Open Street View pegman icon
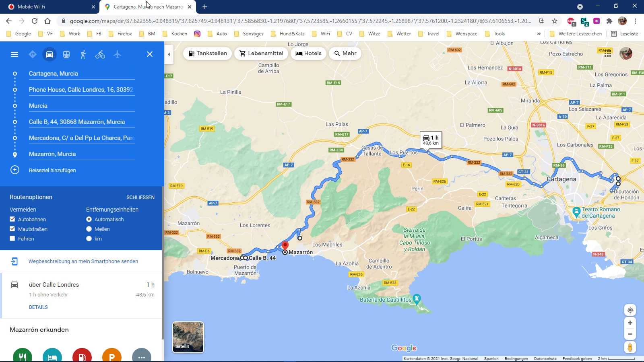This screenshot has height=362, width=644. tap(630, 347)
